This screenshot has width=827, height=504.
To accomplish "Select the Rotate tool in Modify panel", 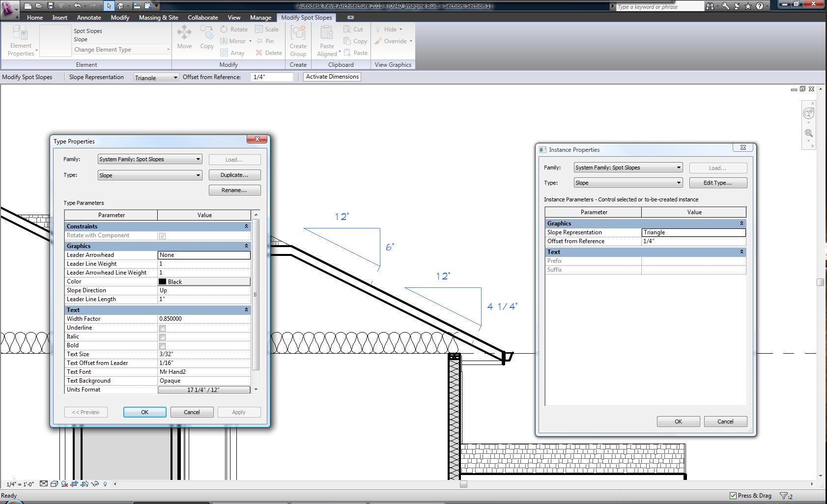I will point(234,29).
